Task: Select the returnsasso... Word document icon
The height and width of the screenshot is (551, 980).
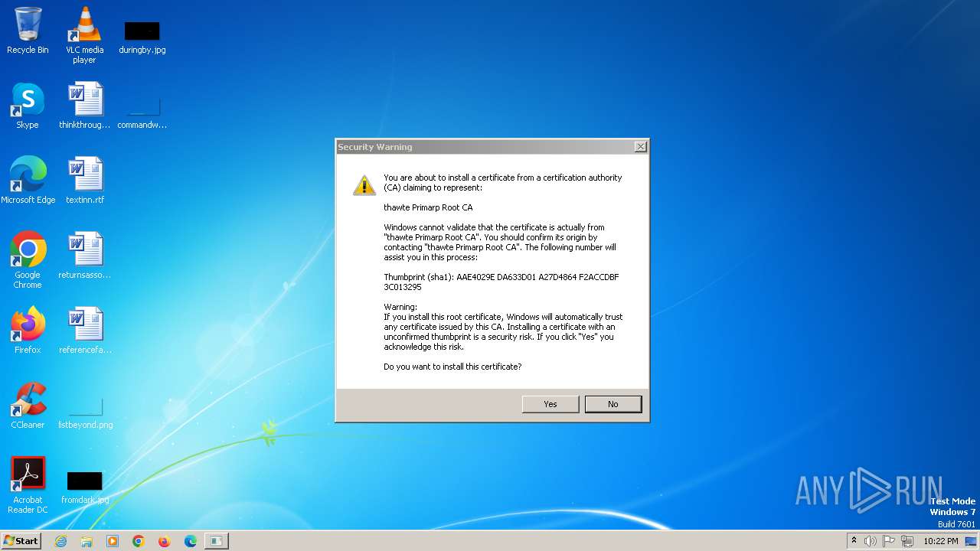Action: 84,255
